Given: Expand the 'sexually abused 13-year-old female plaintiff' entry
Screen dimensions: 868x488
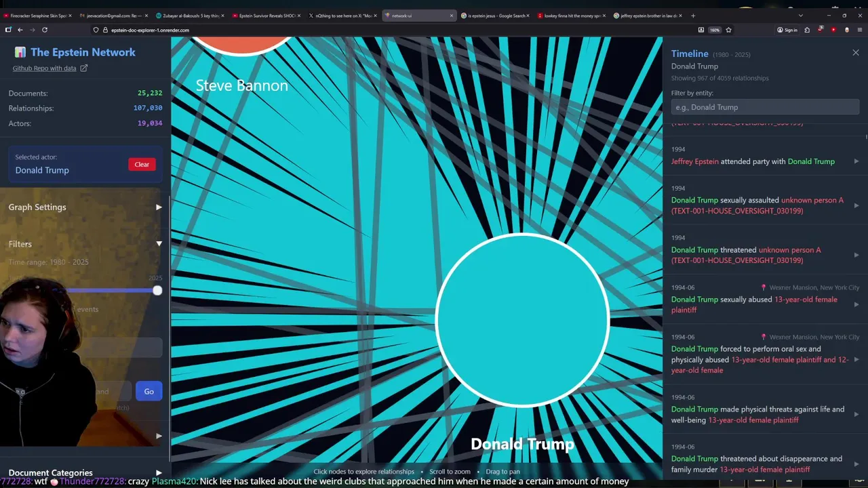Looking at the screenshot, I should click(x=856, y=304).
